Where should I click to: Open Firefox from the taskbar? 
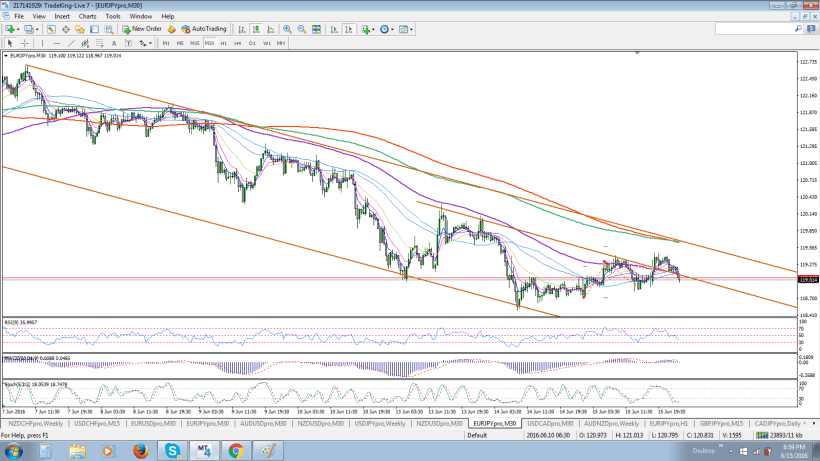141,451
